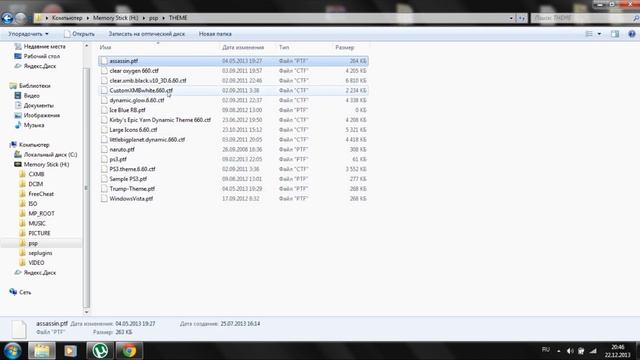Select Large Icons 6.60.ctf file
The image size is (640, 360).
233,129
